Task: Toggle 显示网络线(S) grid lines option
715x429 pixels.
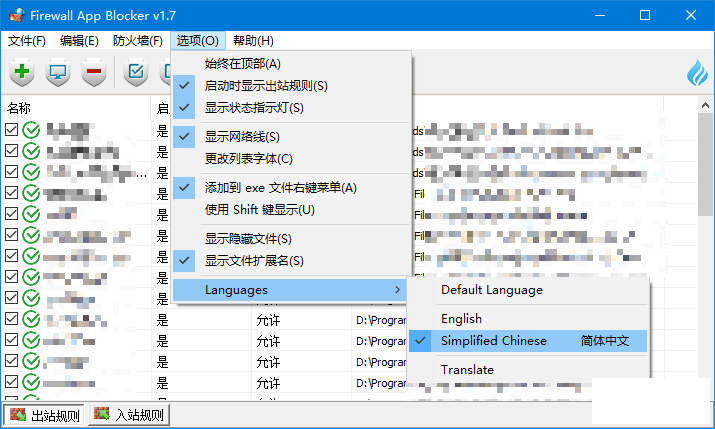Action: coord(291,137)
